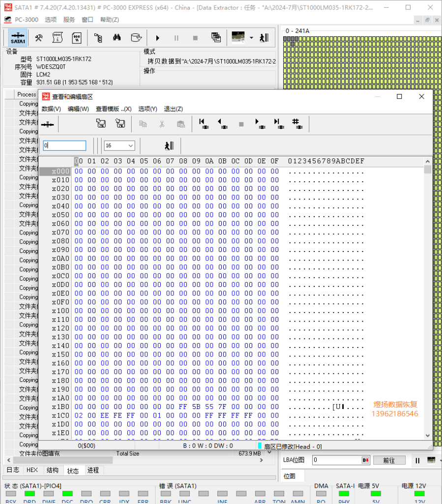Click the stop square in sector editor
The height and width of the screenshot is (504, 442).
click(x=241, y=124)
